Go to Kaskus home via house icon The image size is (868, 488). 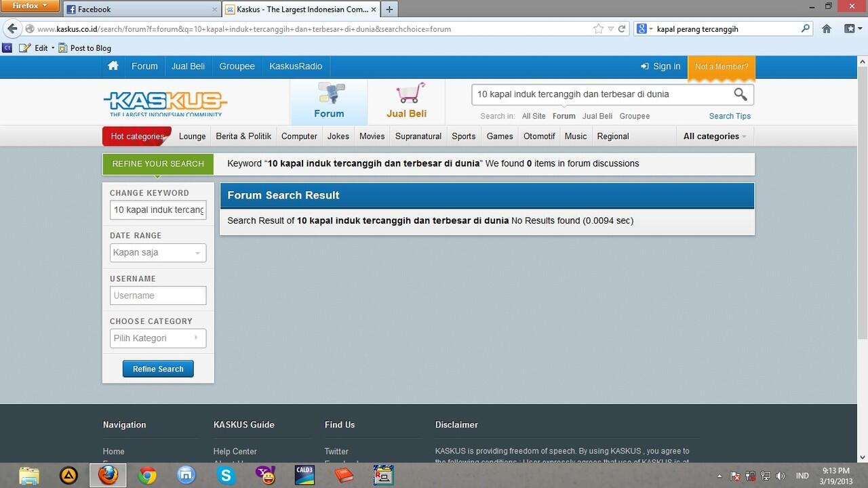tap(113, 66)
